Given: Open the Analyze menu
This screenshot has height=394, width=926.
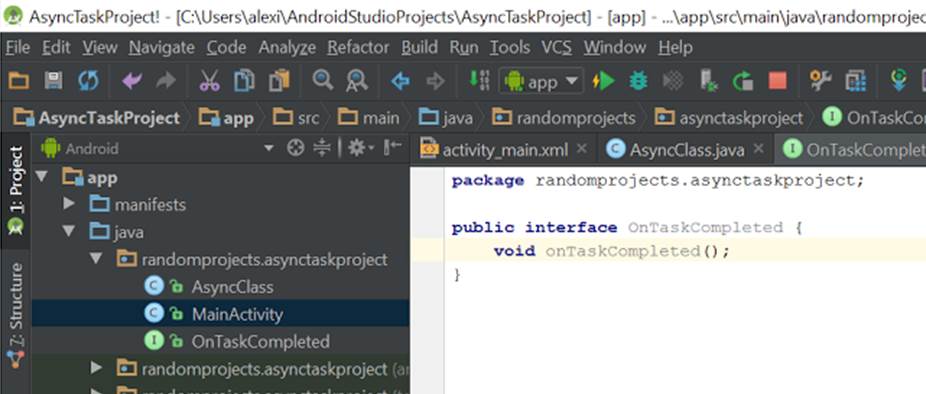Looking at the screenshot, I should (x=287, y=47).
